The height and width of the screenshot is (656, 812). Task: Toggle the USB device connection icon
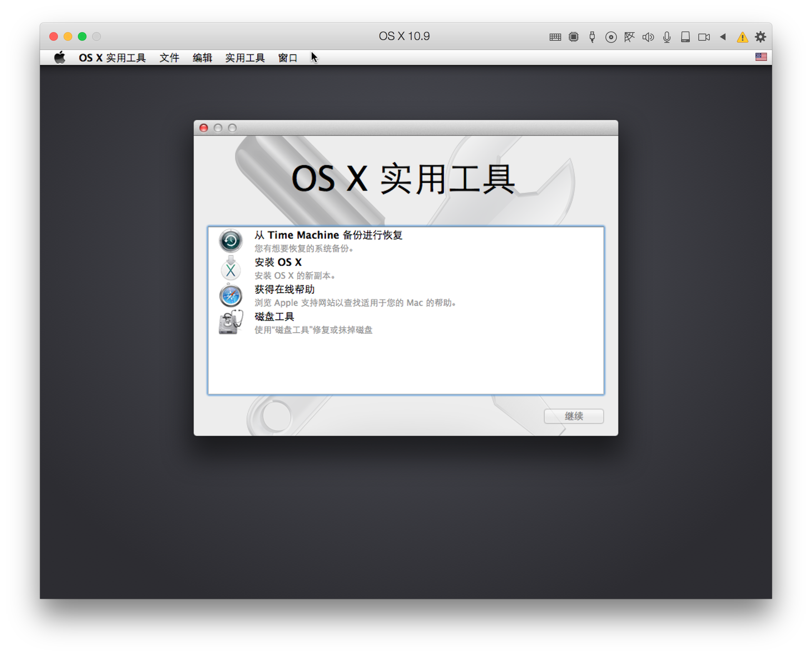pos(592,37)
